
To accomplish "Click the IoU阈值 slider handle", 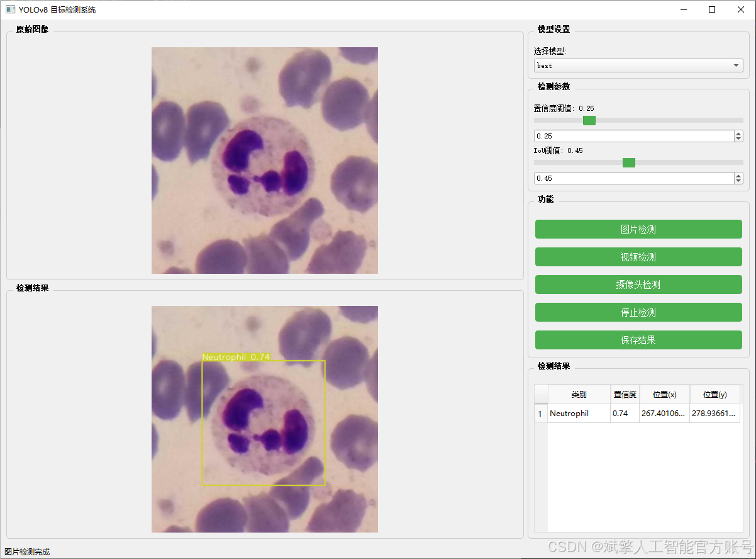I will click(628, 162).
